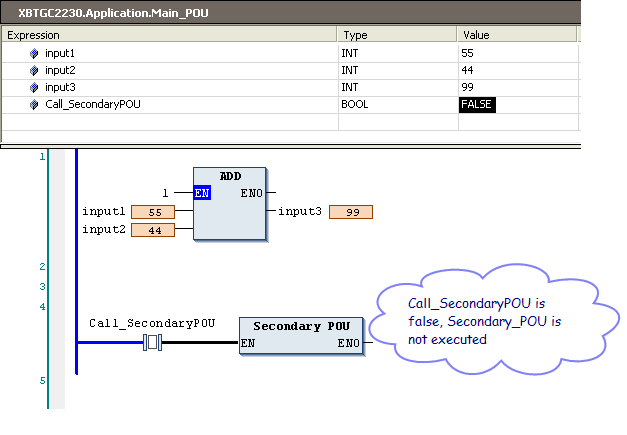
Task: Click the input2 label in the ladder diagram
Action: click(x=104, y=229)
